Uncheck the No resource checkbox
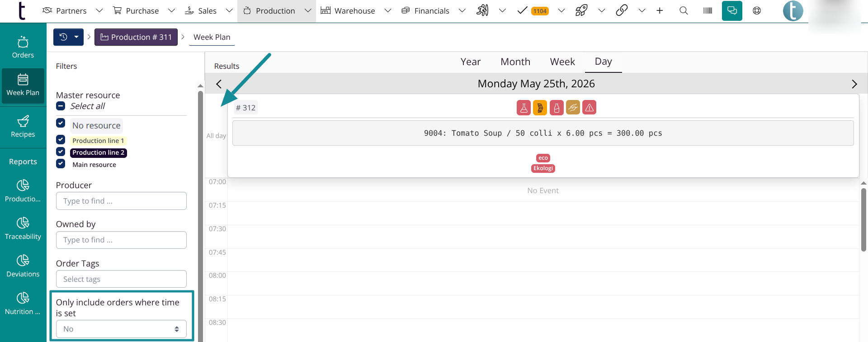 [x=61, y=123]
